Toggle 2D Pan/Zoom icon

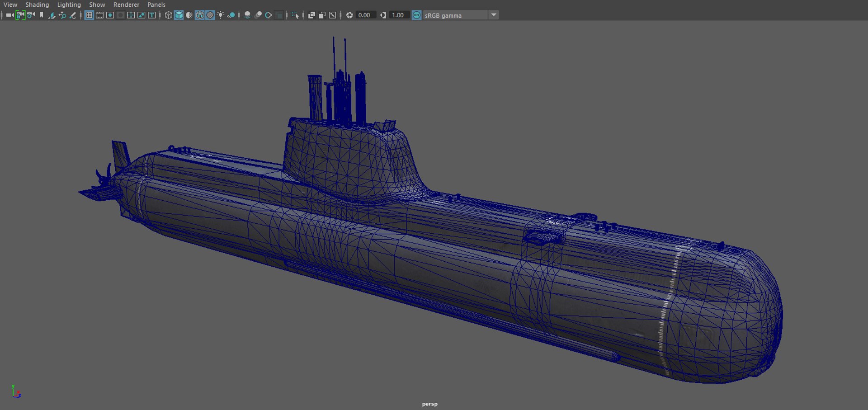coord(62,15)
